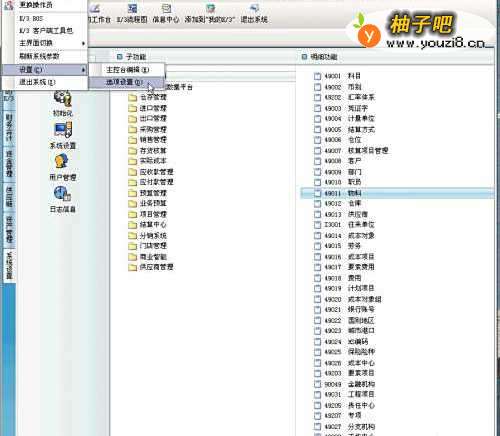Choose 主控台编辑 in the submenu
The image size is (500, 436).
coord(127,70)
